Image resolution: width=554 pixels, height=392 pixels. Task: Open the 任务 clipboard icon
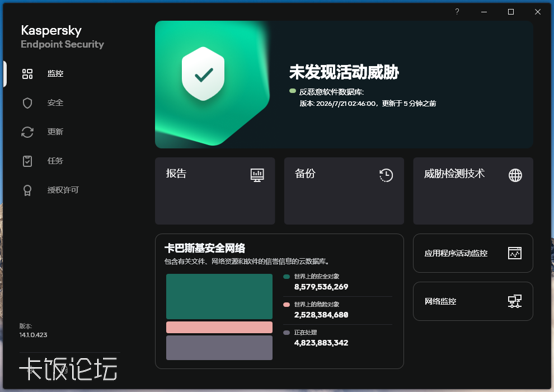pyautogui.click(x=27, y=161)
